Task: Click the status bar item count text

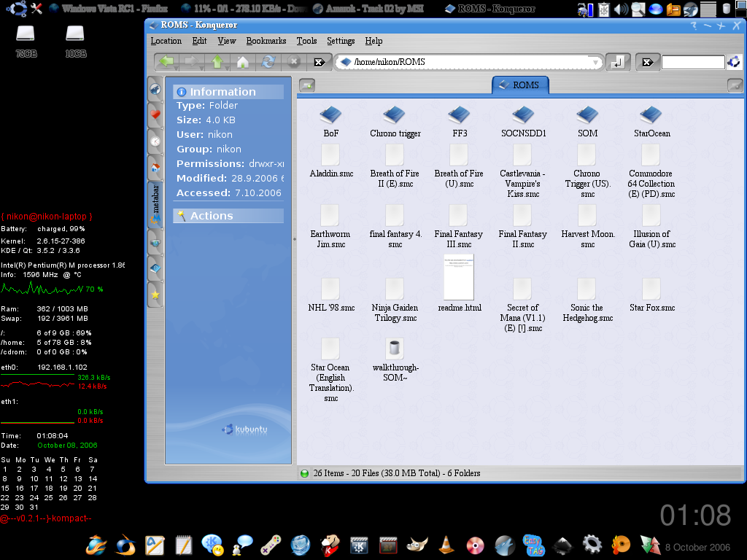Action: pyautogui.click(x=396, y=473)
